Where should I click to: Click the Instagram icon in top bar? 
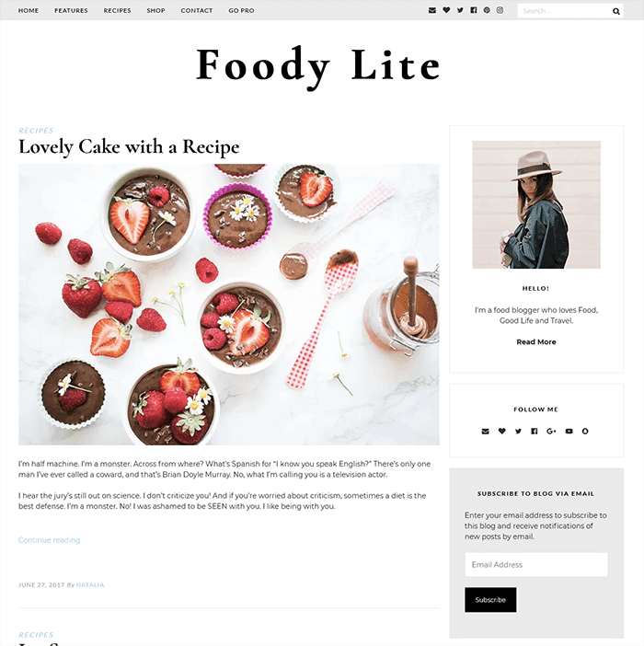coord(500,10)
